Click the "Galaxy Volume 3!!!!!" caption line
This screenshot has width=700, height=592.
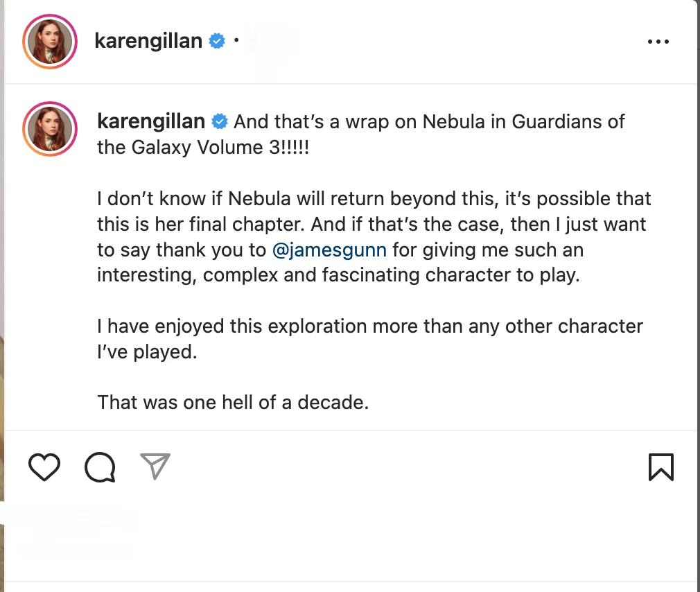pyautogui.click(x=202, y=147)
